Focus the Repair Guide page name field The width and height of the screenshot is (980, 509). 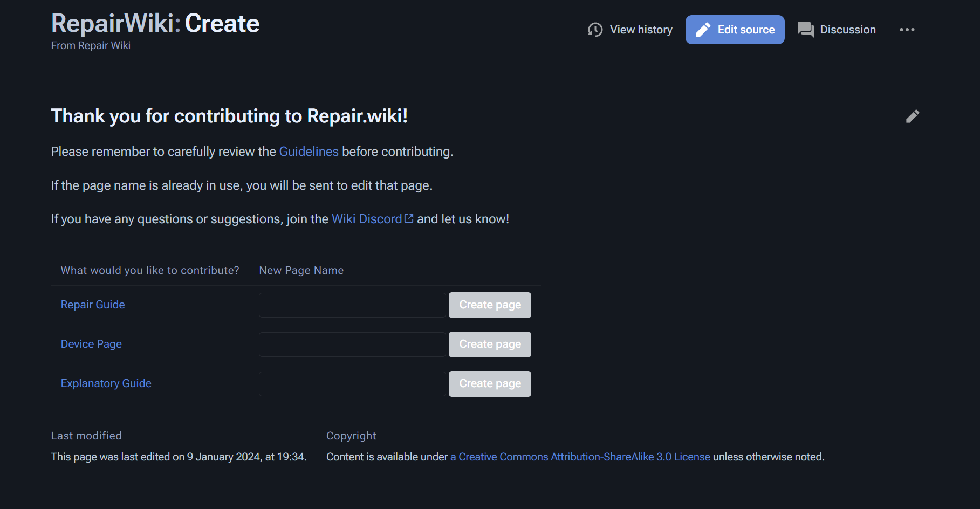coord(352,305)
